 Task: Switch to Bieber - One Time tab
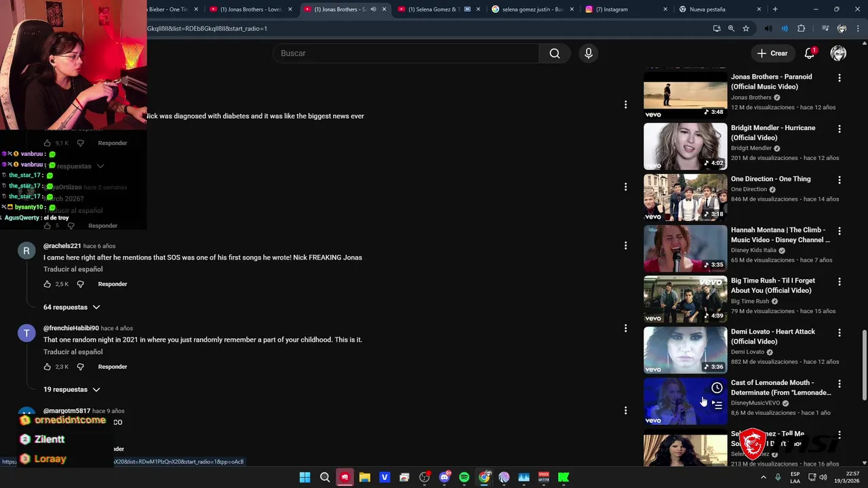(x=170, y=9)
